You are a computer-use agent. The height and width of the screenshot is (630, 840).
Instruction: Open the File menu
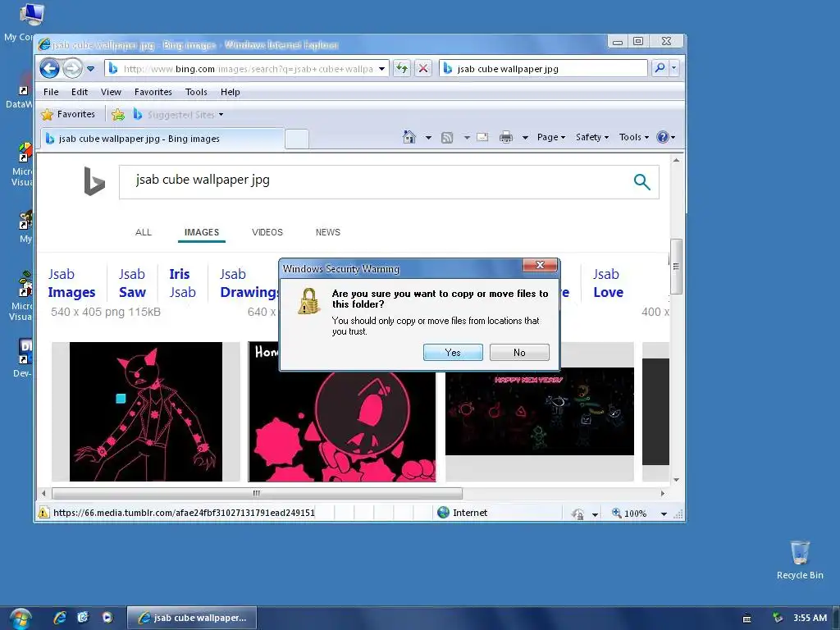(51, 92)
